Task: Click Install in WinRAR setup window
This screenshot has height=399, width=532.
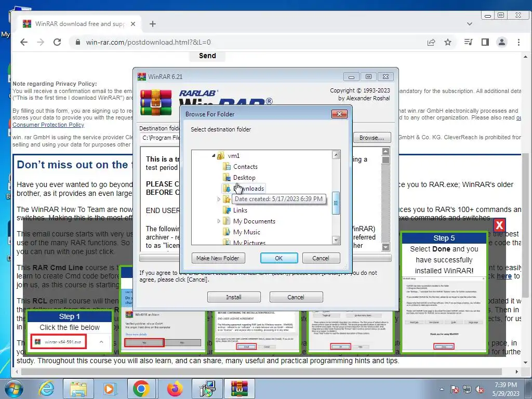Action: [234, 297]
